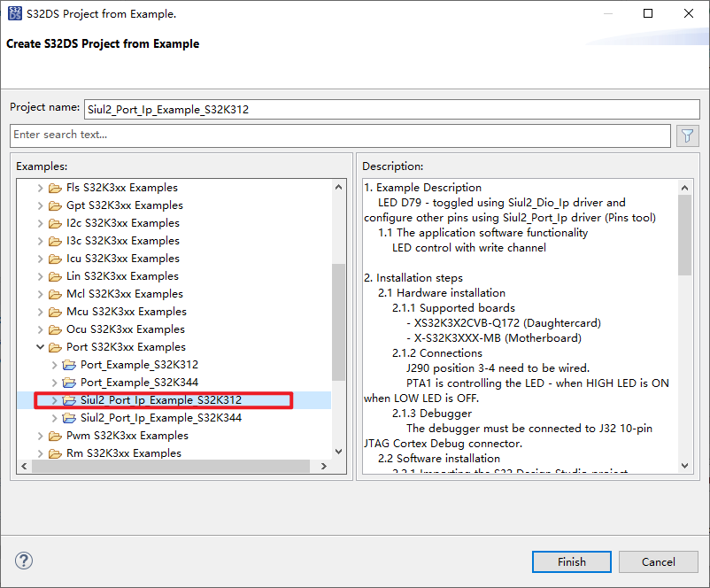The height and width of the screenshot is (588, 710).
Task: Select Siul2_Port_Ip_Example_S32K344 in the tree
Action: (161, 418)
